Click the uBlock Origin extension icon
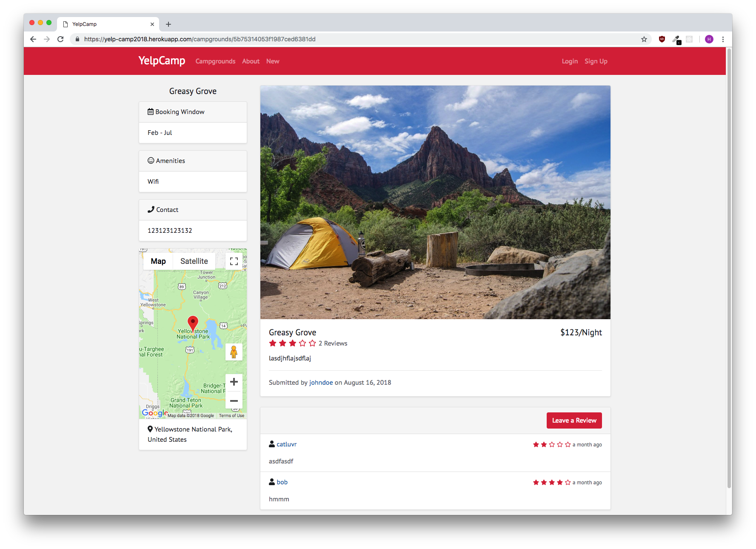The width and height of the screenshot is (756, 549). [x=662, y=39]
